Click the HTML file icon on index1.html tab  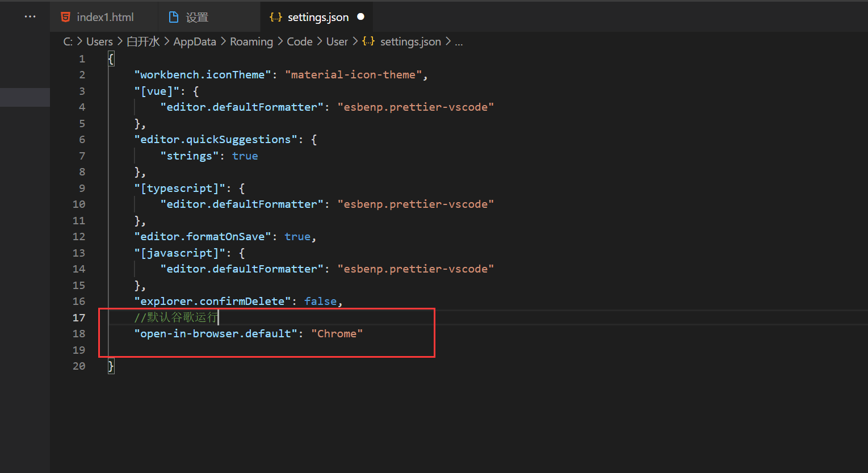66,16
